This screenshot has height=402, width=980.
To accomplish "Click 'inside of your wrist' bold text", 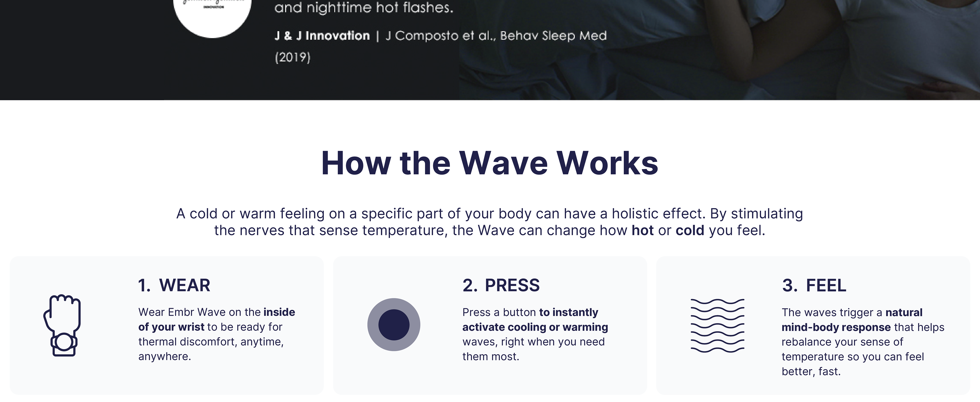I will pos(217,320).
